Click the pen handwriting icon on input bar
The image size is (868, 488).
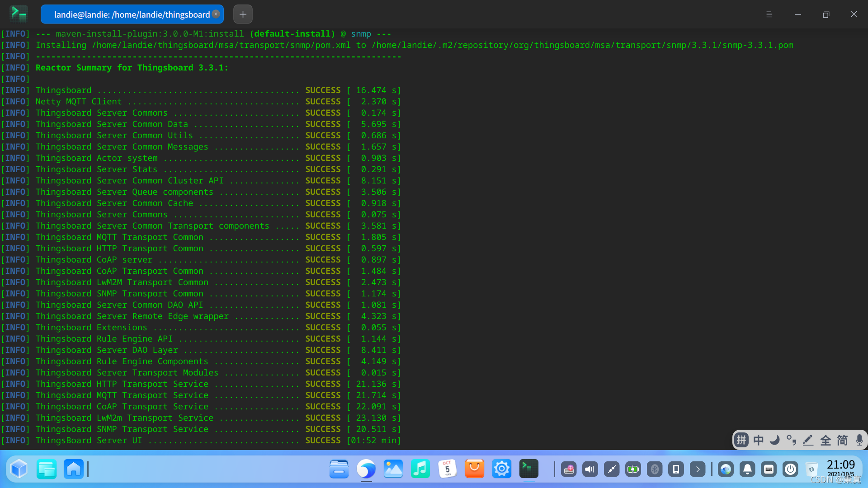click(x=808, y=440)
